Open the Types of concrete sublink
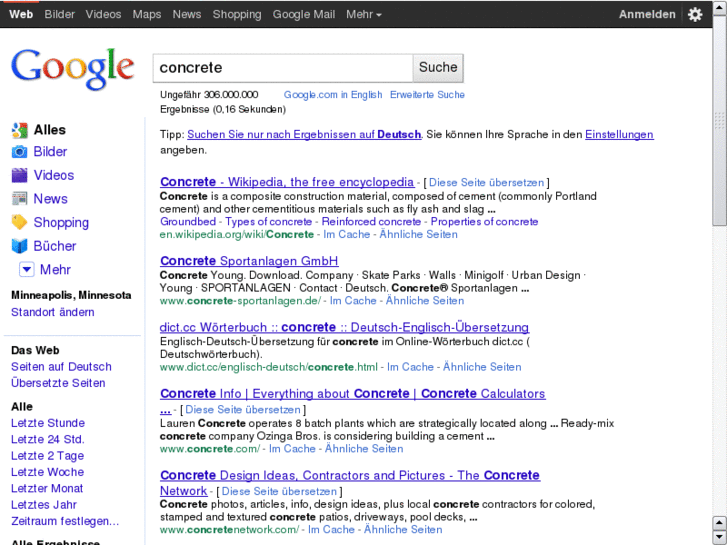The height and width of the screenshot is (545, 727). click(268, 222)
